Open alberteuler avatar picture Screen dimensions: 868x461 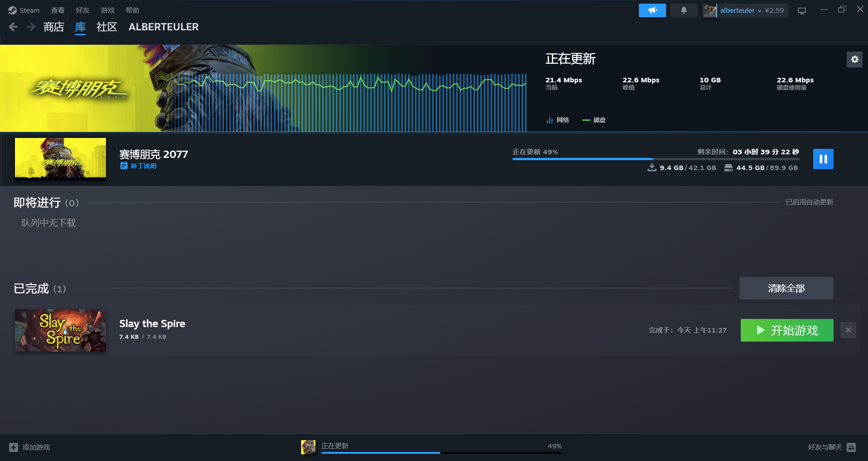710,10
